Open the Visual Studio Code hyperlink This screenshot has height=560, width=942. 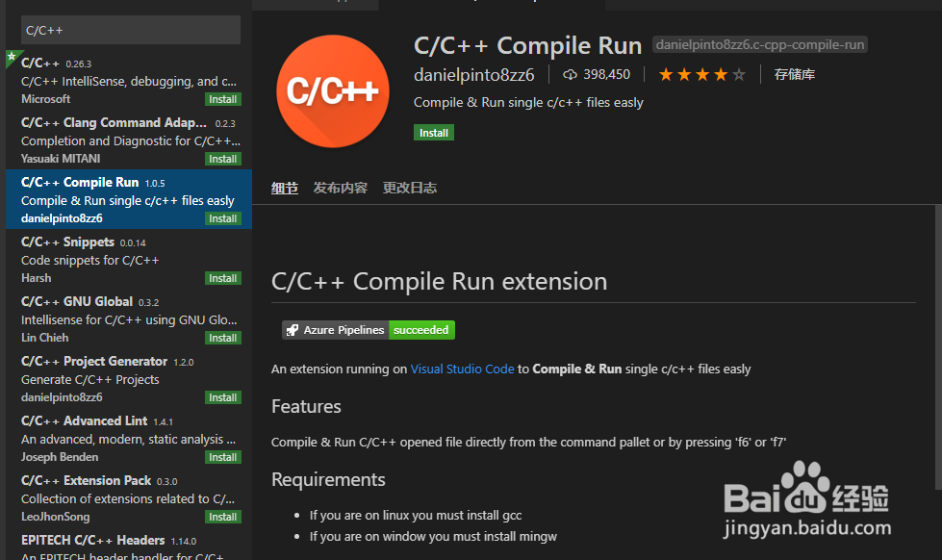point(462,369)
